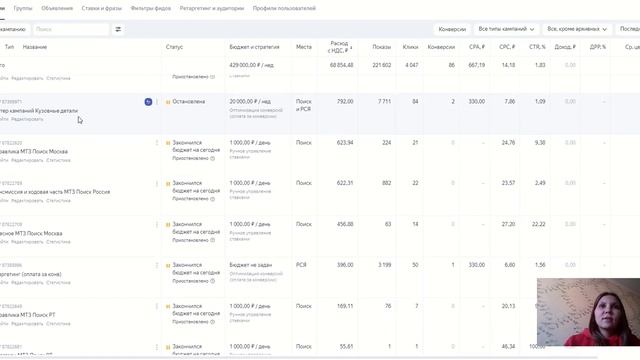Click the Конверсии column header in table

[441, 47]
